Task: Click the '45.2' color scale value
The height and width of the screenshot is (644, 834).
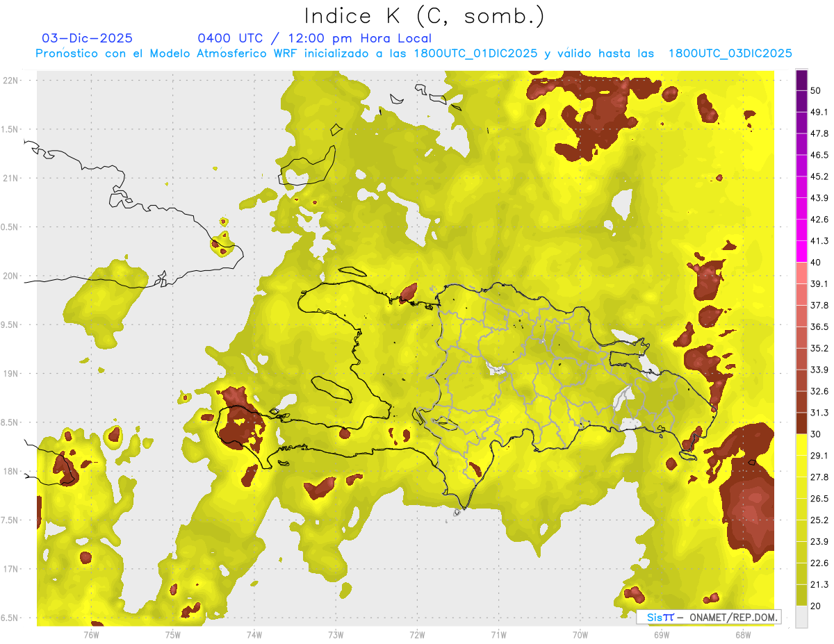Action: pyautogui.click(x=819, y=176)
